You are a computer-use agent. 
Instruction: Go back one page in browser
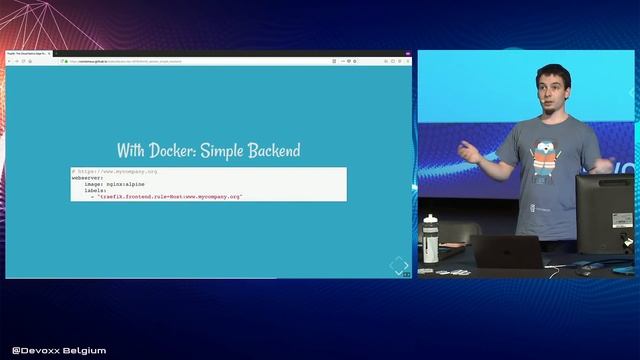coord(9,61)
